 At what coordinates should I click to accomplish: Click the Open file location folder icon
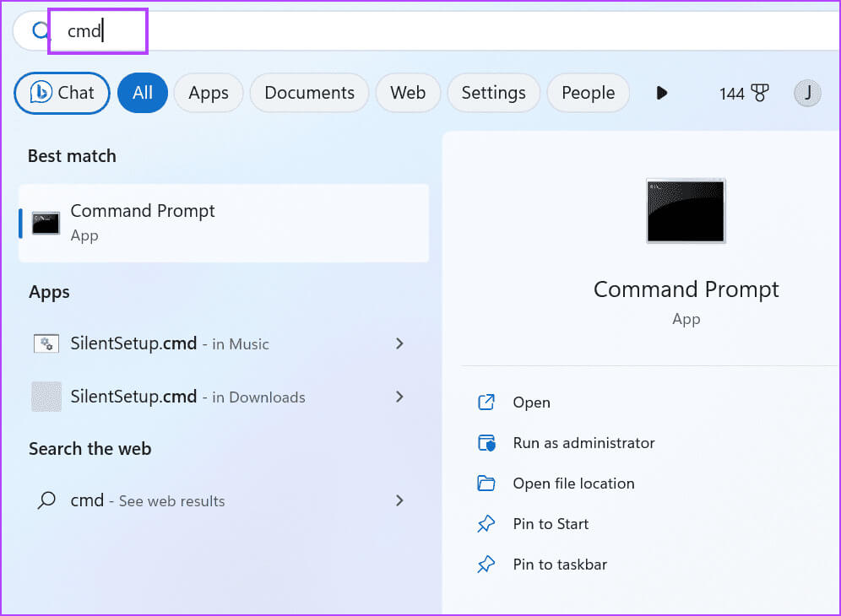click(x=486, y=483)
